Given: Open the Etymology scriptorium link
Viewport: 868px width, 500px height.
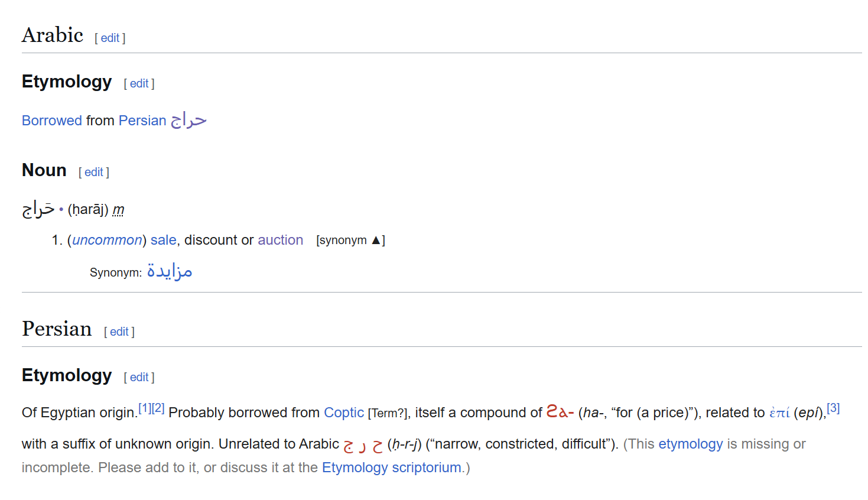Looking at the screenshot, I should tap(391, 468).
